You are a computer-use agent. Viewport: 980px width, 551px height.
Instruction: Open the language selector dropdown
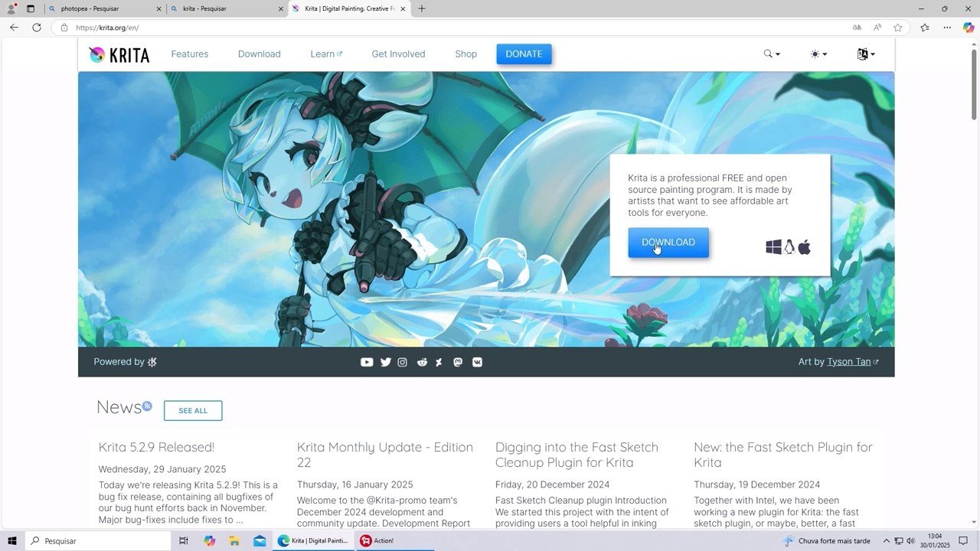click(x=866, y=54)
